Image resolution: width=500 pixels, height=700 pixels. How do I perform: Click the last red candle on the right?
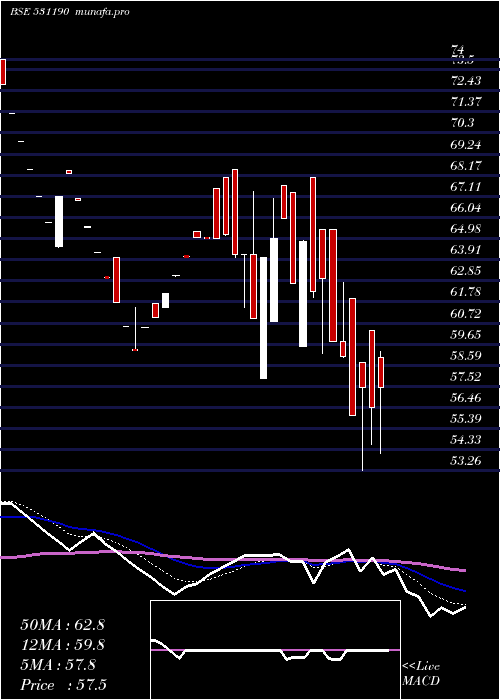click(x=381, y=372)
